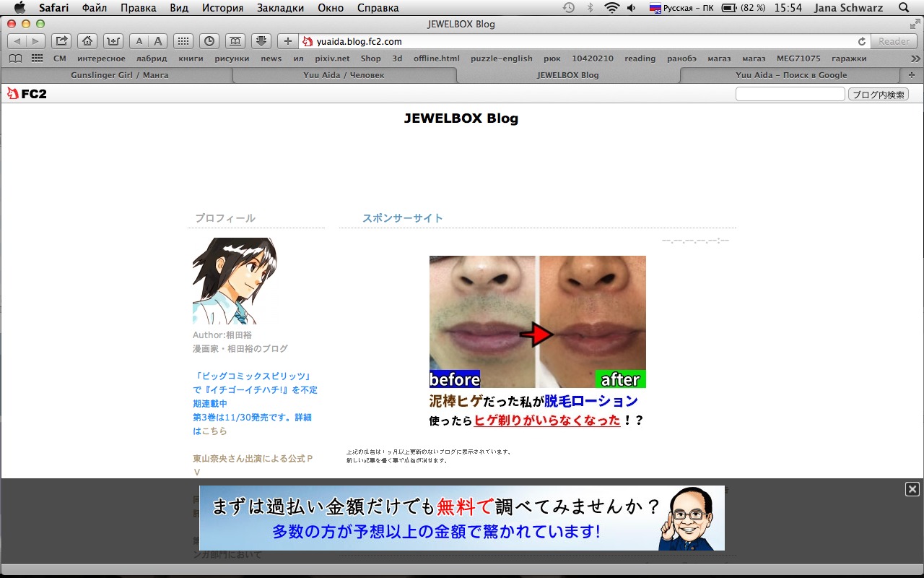Open Reading List book icon in bookmarks bar
Screen dimensions: 924x578
click(x=15, y=59)
